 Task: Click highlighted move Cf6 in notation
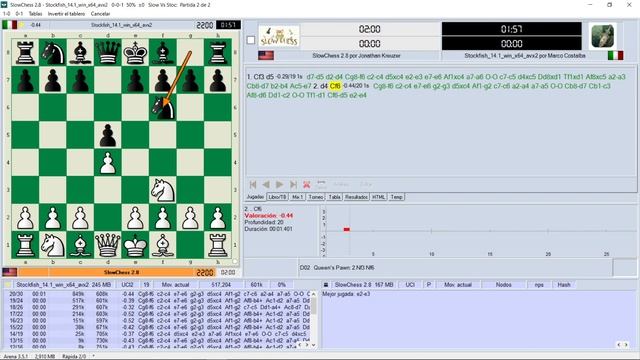tap(335, 86)
